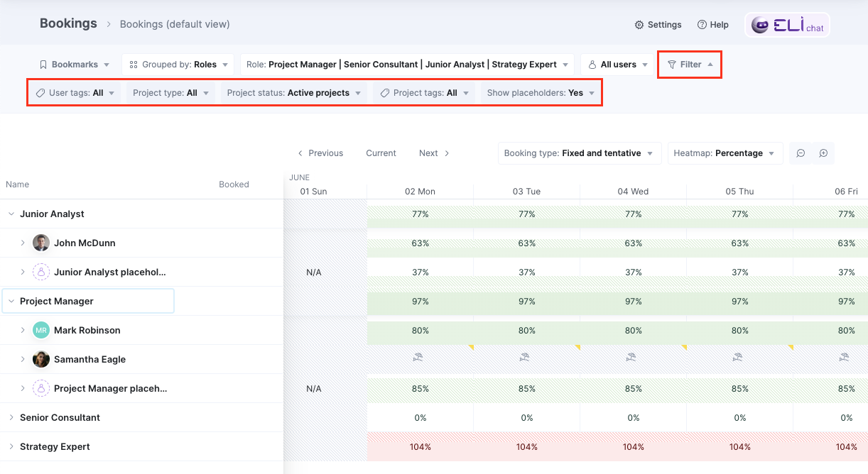Click the grid icon beside Grouped by
The image size is (868, 474).
[134, 65]
